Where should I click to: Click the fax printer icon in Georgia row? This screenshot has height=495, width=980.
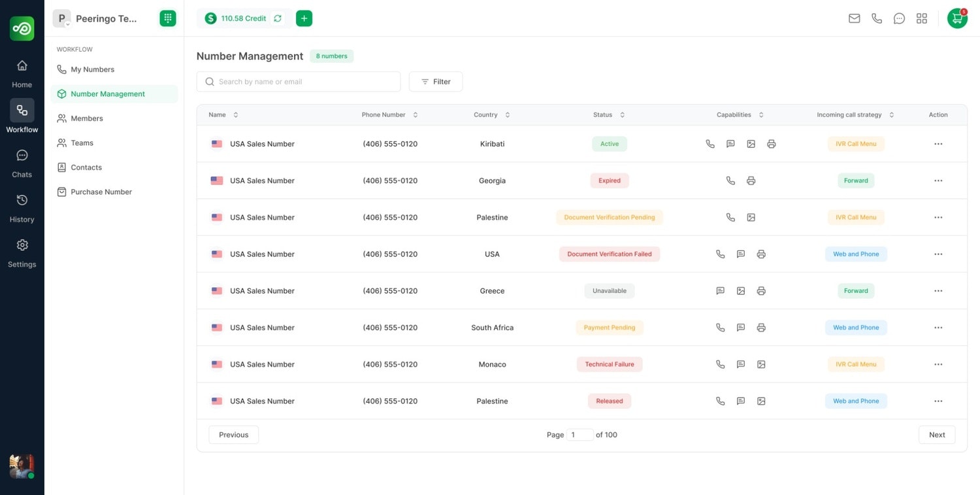coord(751,180)
